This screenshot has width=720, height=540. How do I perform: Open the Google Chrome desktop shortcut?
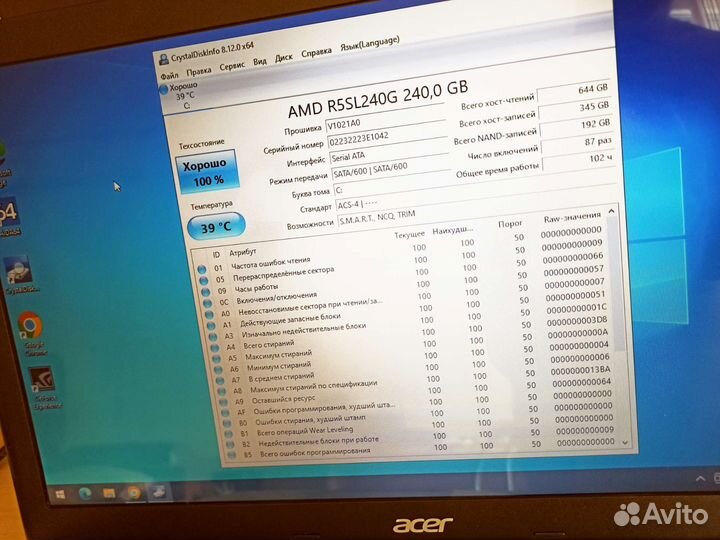click(x=31, y=333)
